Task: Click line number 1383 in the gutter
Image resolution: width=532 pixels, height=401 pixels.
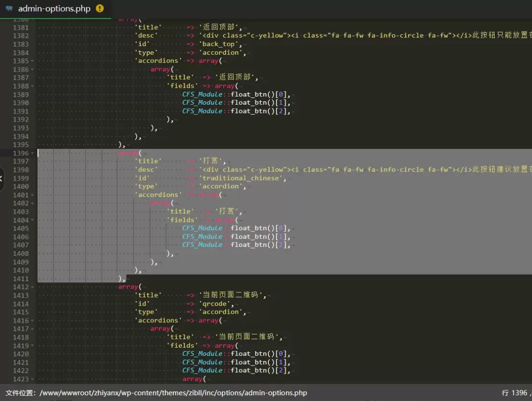Action: coord(21,44)
